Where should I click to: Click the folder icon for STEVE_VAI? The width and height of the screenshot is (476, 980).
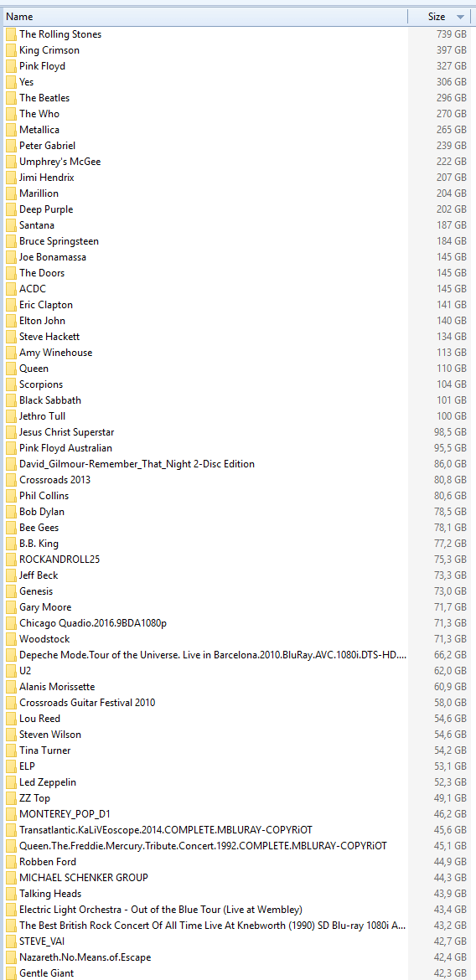tap(11, 941)
